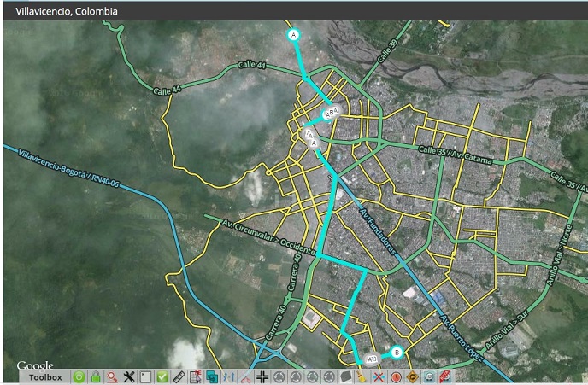Open the wrench and screwdriver tools icon
This screenshot has height=385, width=588.
(x=129, y=376)
